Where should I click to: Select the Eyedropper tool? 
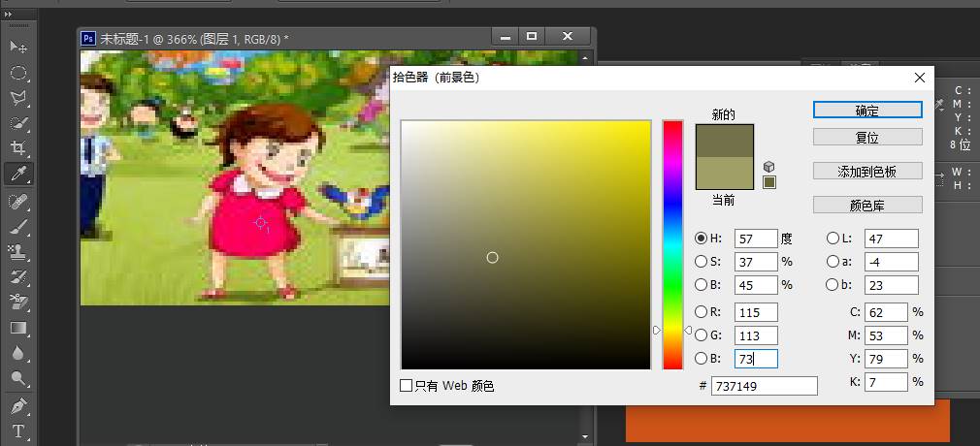(x=18, y=173)
